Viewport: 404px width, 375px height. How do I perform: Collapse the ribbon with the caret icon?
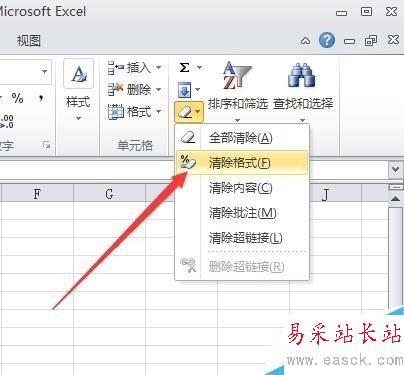[305, 41]
